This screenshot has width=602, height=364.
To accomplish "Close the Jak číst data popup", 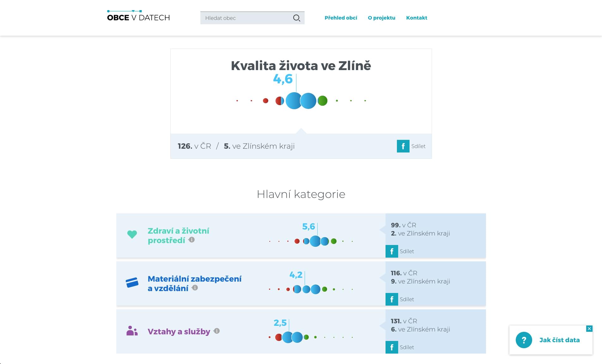I will point(589,329).
